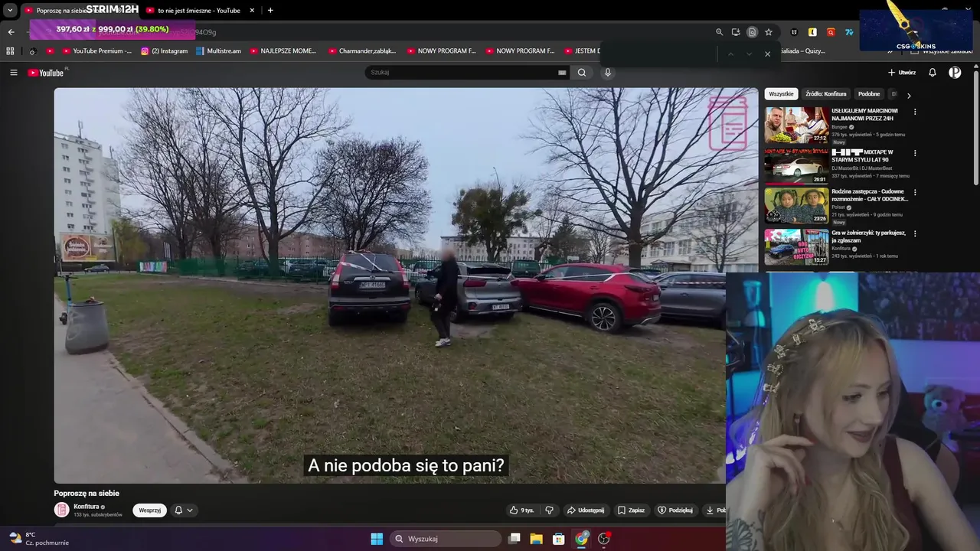This screenshot has width=980, height=551.
Task: Start voice search with the microphone icon
Action: [x=608, y=73]
